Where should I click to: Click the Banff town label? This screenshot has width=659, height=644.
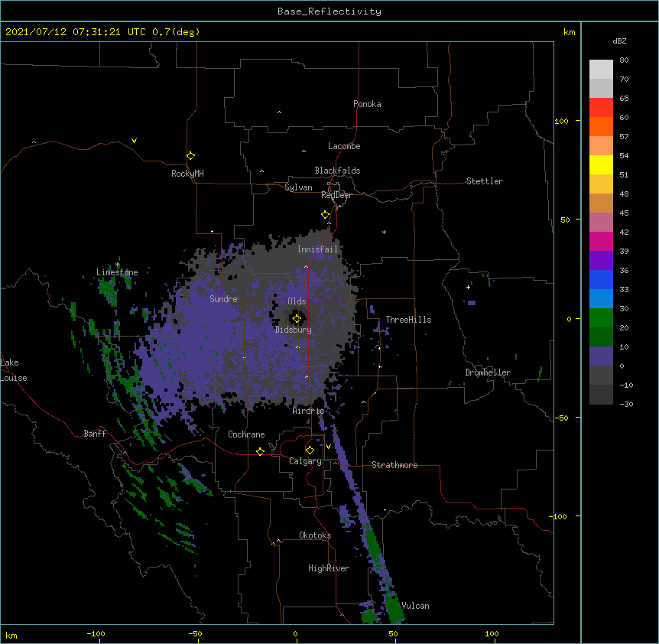95,434
